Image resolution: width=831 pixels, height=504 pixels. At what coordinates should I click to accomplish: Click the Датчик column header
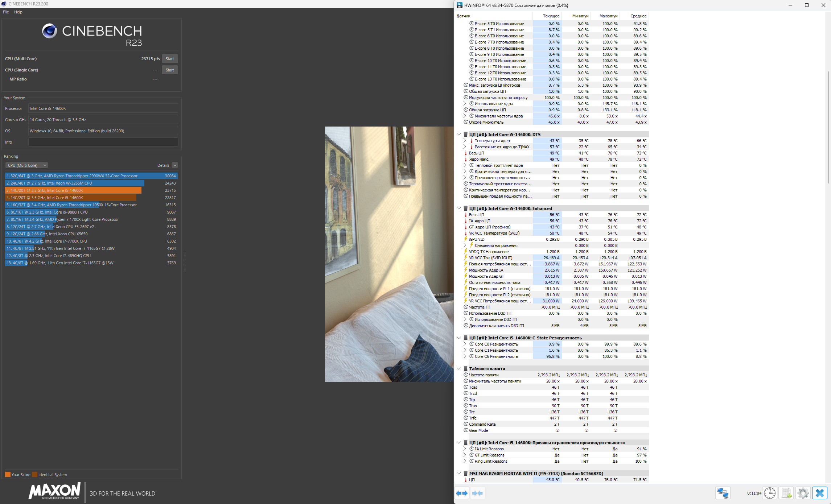493,16
